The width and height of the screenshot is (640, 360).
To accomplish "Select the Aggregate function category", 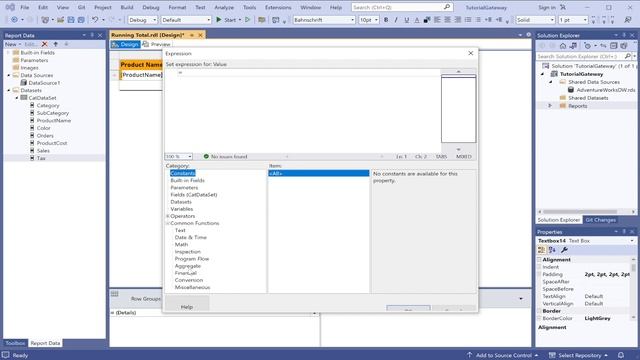I will [x=188, y=266].
